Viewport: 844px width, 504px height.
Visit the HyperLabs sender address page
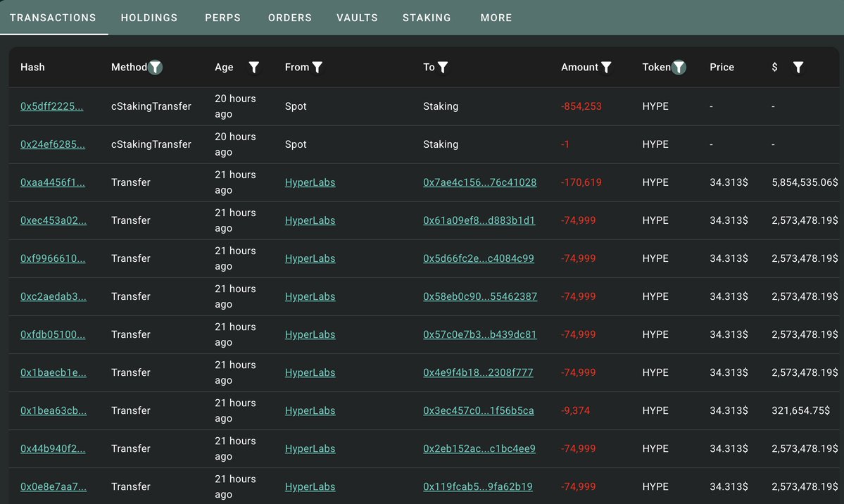(x=310, y=182)
